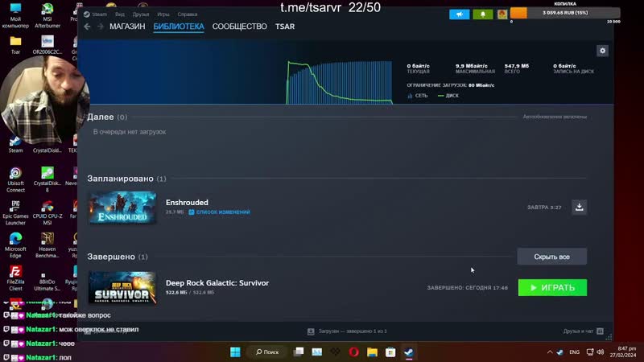Click the Deep Rock Galactic Survivor thumbnail

pos(122,288)
